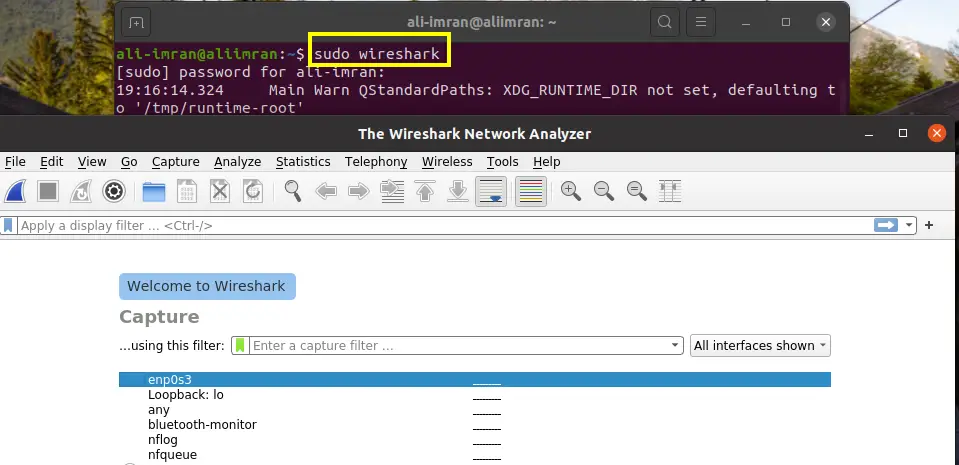Click the terminal search icon

(664, 23)
